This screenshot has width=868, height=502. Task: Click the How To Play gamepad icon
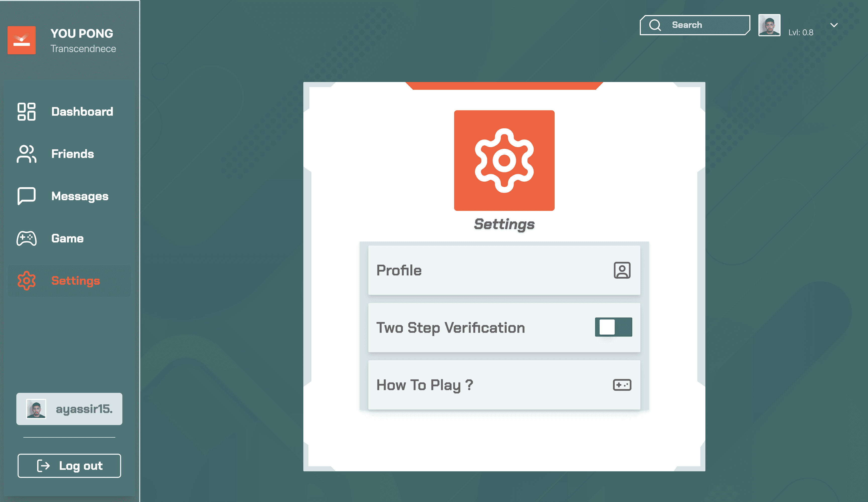tap(621, 385)
